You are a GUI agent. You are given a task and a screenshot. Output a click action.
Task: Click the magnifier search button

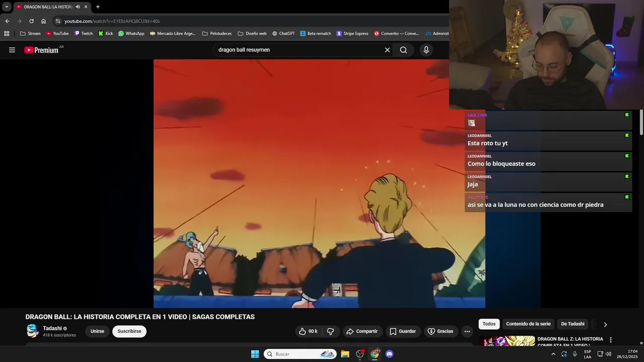(x=404, y=50)
